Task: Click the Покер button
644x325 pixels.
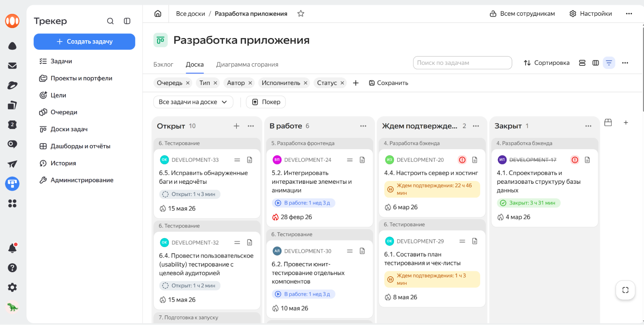Action: click(266, 102)
